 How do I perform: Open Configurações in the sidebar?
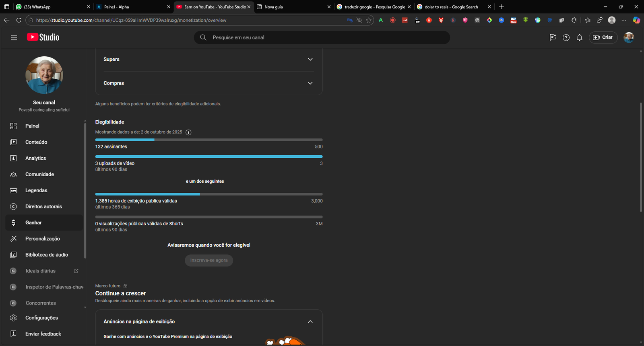tap(44, 318)
